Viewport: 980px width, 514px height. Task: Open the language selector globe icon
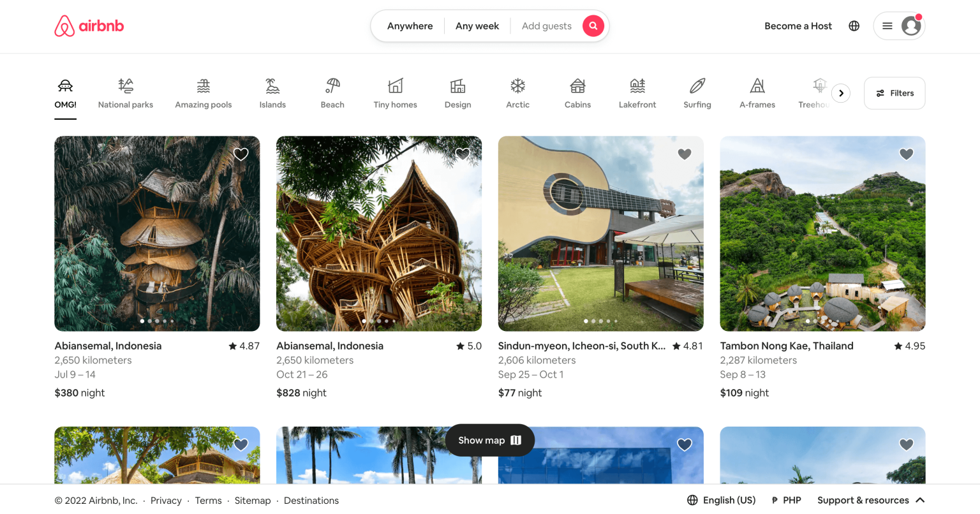tap(854, 26)
